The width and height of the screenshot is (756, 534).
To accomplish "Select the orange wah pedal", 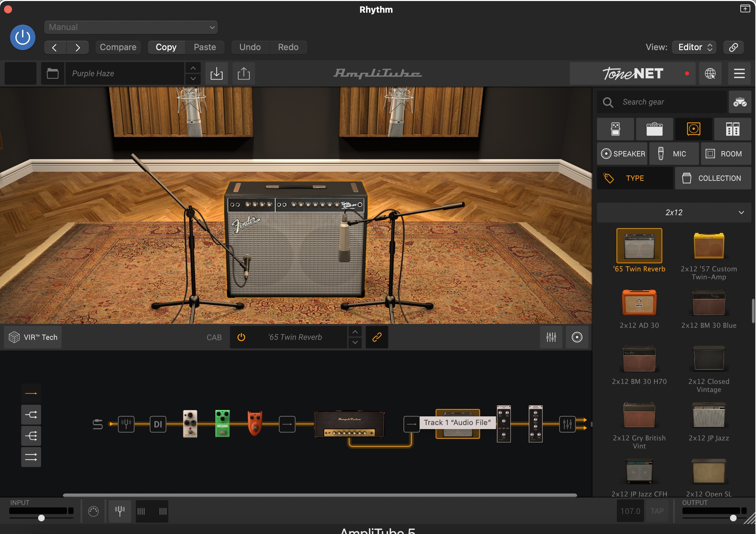I will tap(255, 423).
